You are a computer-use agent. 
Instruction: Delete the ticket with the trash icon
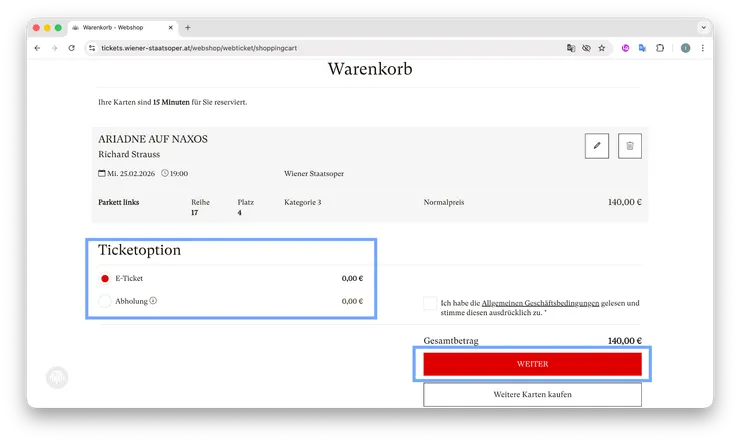click(x=630, y=146)
